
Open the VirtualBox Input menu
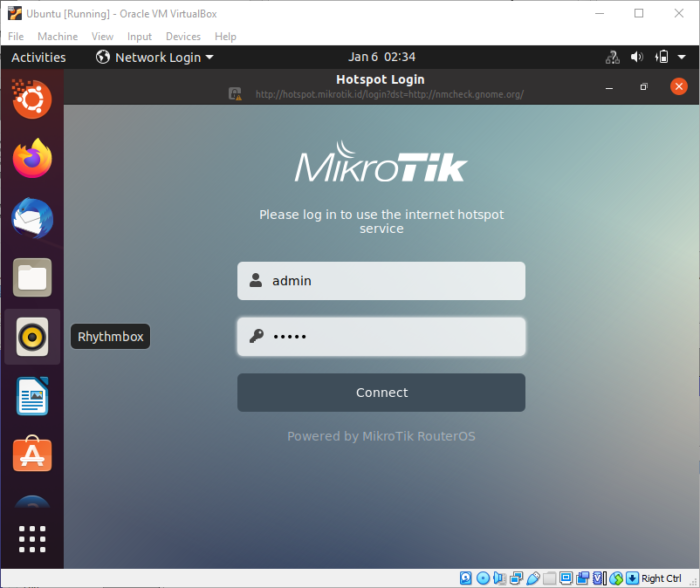139,36
